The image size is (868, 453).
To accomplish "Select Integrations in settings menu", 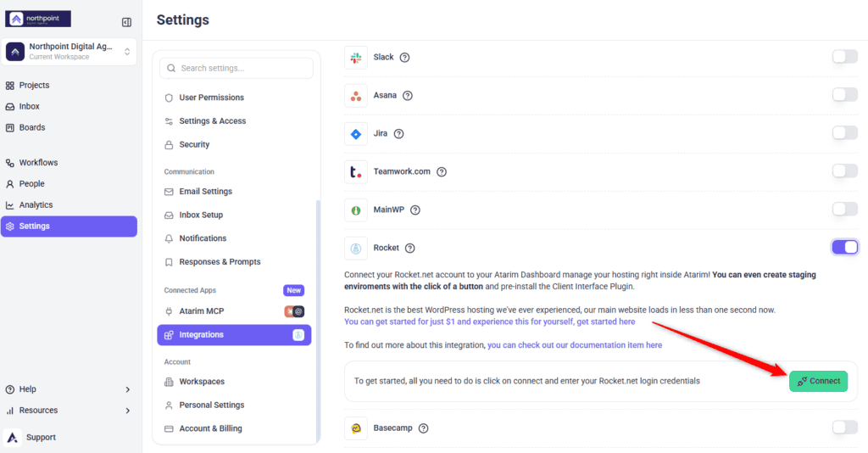I will 234,335.
